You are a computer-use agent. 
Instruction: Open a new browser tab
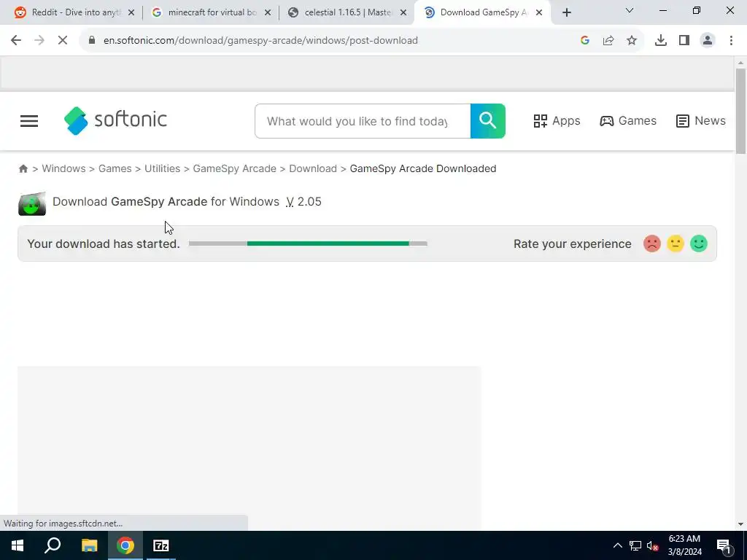566,13
